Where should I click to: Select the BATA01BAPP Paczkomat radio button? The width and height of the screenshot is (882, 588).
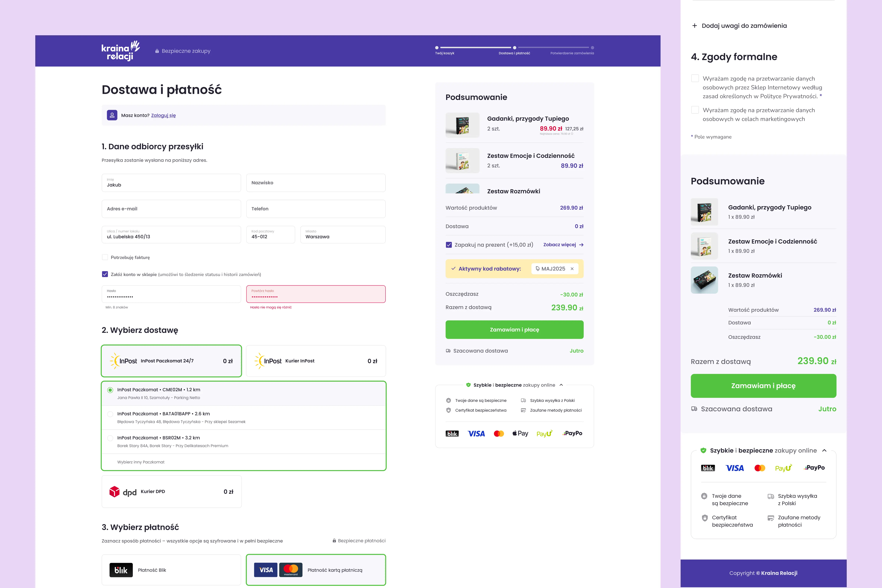coord(110,414)
